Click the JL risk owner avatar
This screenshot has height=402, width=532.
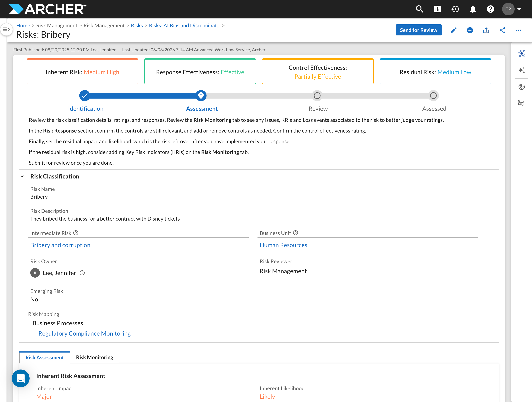[x=35, y=273]
